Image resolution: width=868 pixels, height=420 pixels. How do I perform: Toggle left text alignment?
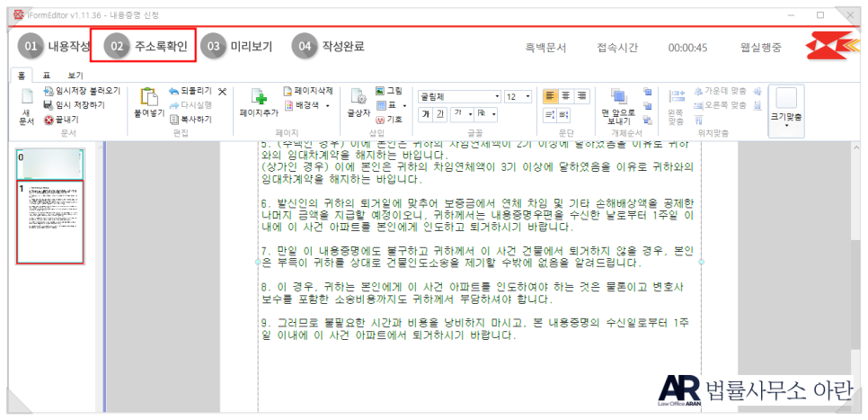[550, 96]
